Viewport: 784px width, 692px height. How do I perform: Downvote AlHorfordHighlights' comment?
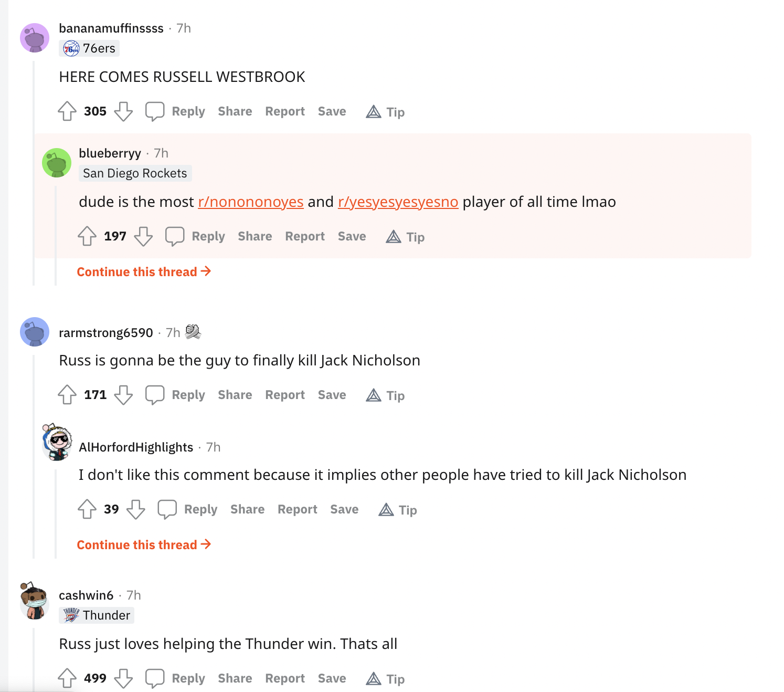pos(136,509)
